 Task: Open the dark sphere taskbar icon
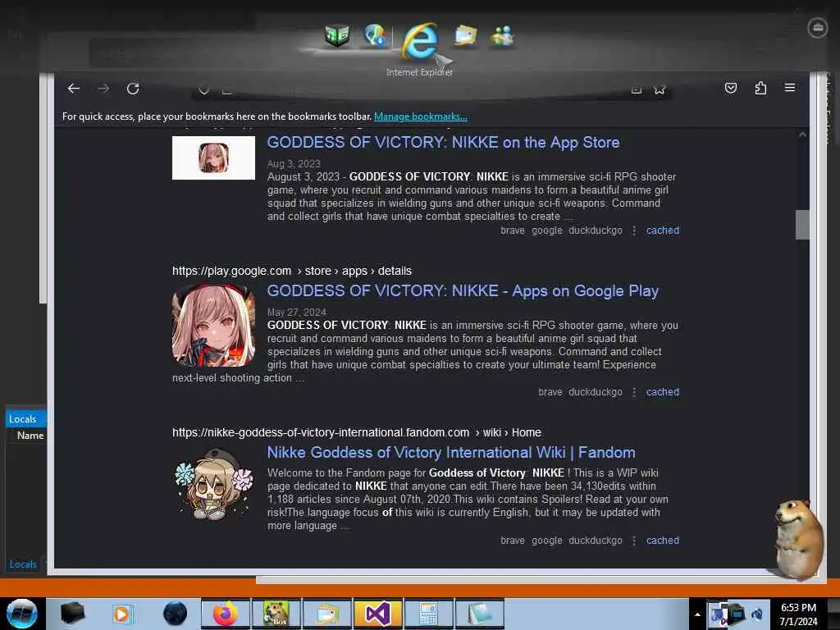pyautogui.click(x=175, y=614)
